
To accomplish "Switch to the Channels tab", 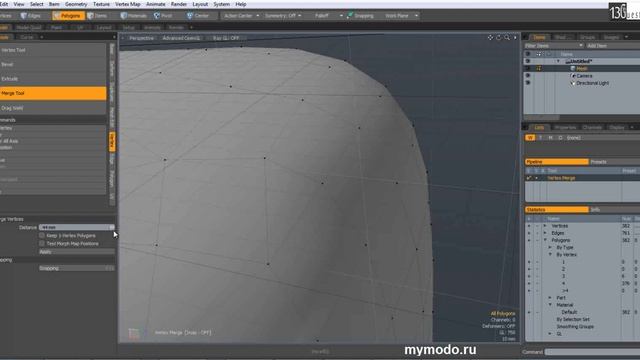I will (592, 127).
